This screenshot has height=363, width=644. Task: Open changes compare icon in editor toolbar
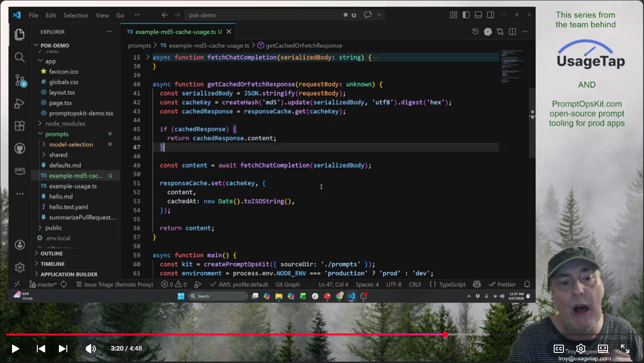[x=500, y=32]
